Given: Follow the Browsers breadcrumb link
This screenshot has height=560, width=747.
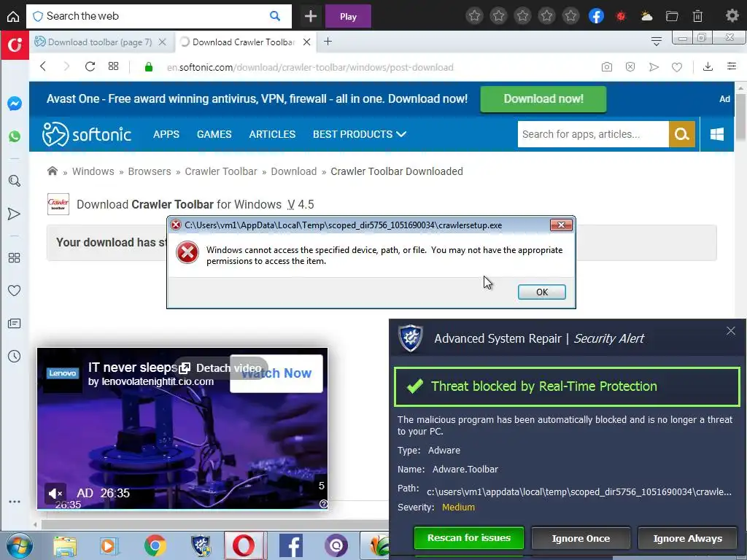Looking at the screenshot, I should point(149,171).
